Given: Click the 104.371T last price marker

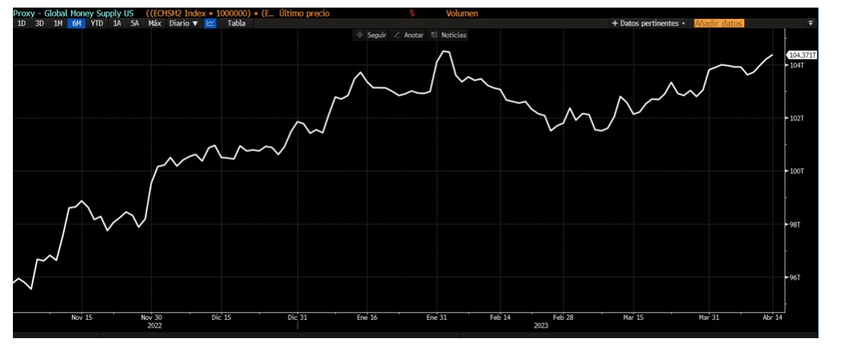Looking at the screenshot, I should [x=803, y=55].
